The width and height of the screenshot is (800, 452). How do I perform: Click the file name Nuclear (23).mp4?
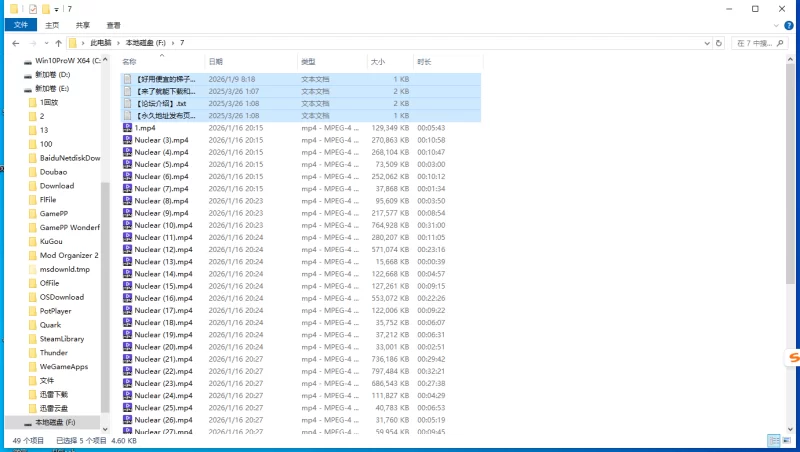163,383
